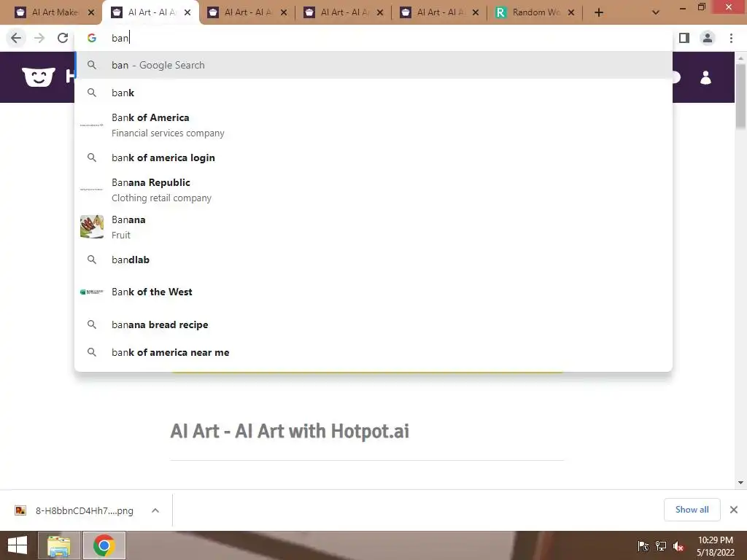747x560 pixels.
Task: Close the AI Art Maker tab
Action: pos(91,13)
